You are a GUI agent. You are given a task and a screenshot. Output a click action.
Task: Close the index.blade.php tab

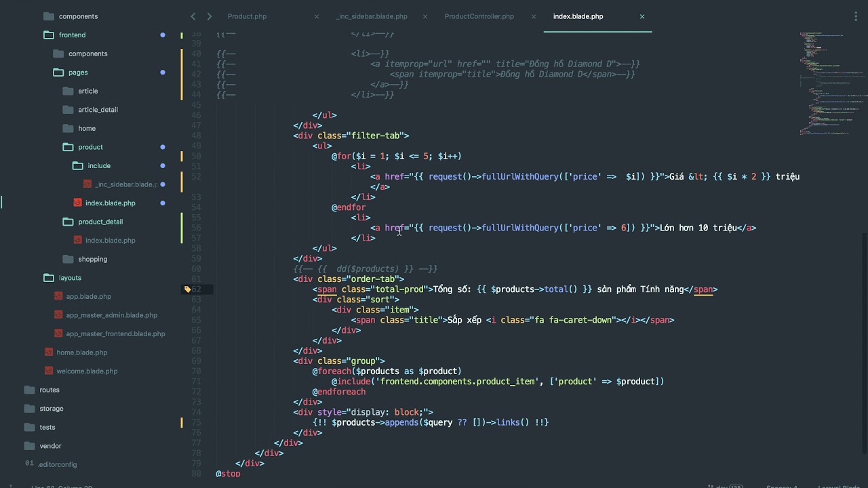point(642,16)
